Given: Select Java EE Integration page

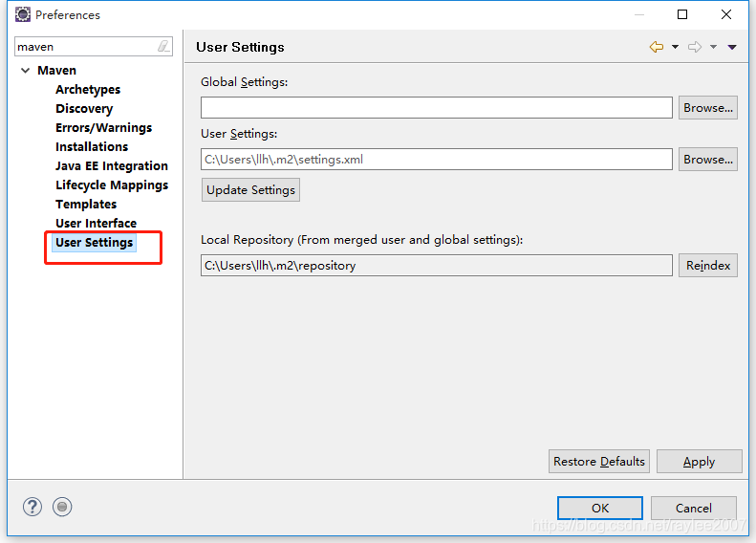Looking at the screenshot, I should [x=112, y=166].
